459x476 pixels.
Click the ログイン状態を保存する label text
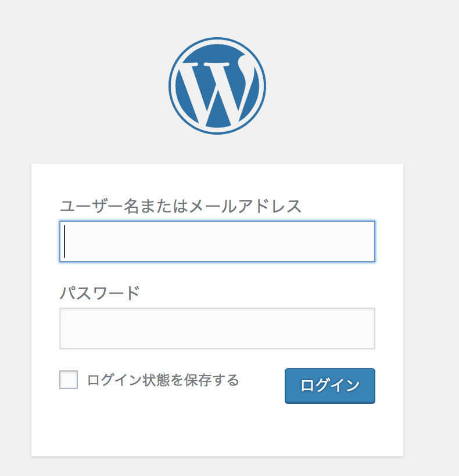point(163,380)
